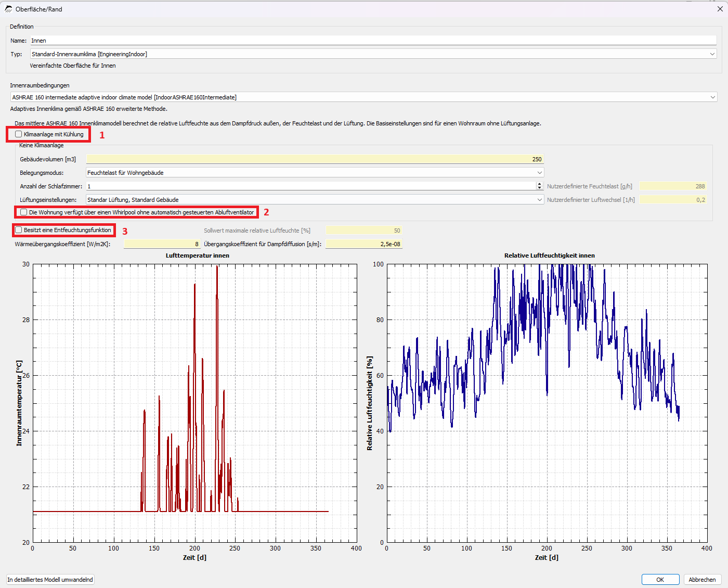Image resolution: width=728 pixels, height=588 pixels.
Task: Open the Typ dropdown Standard-Innenraumklima
Action: tap(373, 54)
